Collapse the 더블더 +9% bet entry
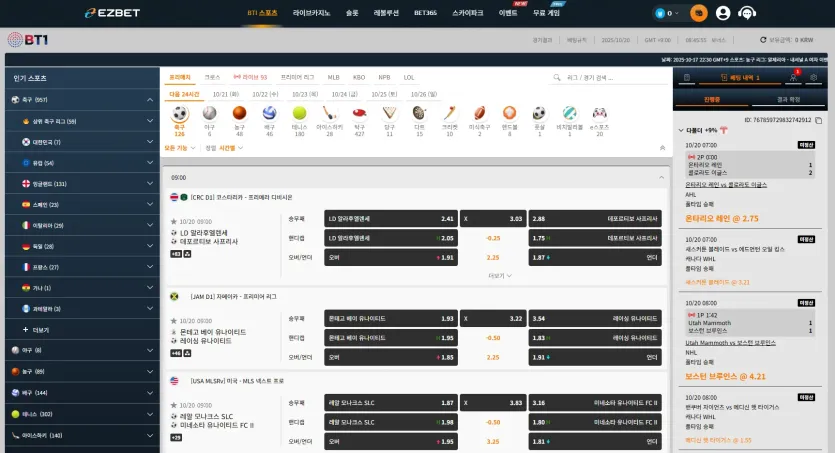 click(x=681, y=130)
